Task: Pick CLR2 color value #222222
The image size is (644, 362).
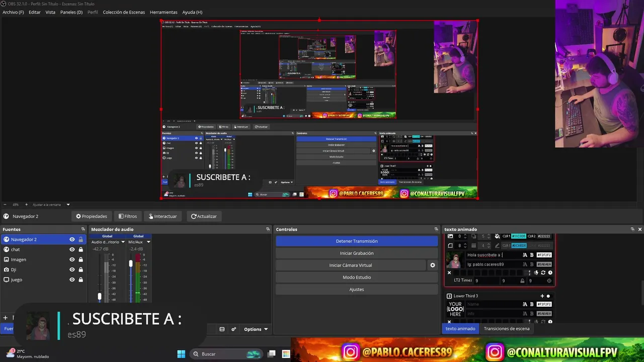Action: [x=544, y=236]
